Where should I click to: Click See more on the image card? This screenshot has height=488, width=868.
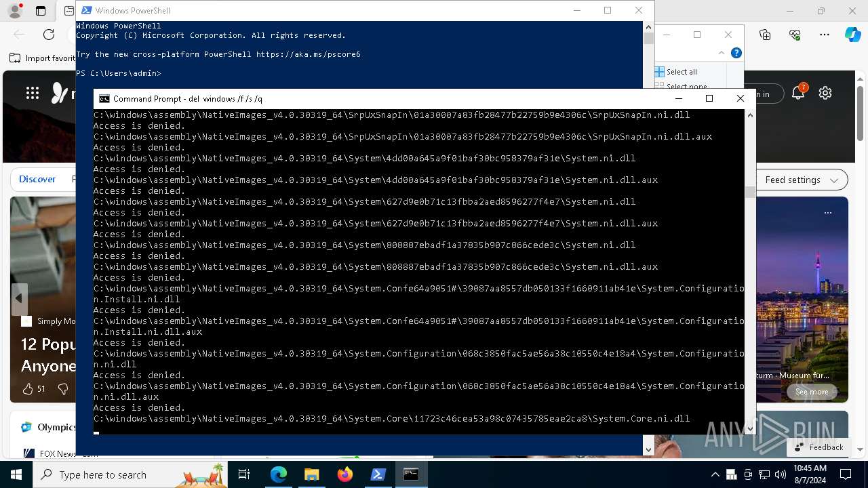point(812,392)
